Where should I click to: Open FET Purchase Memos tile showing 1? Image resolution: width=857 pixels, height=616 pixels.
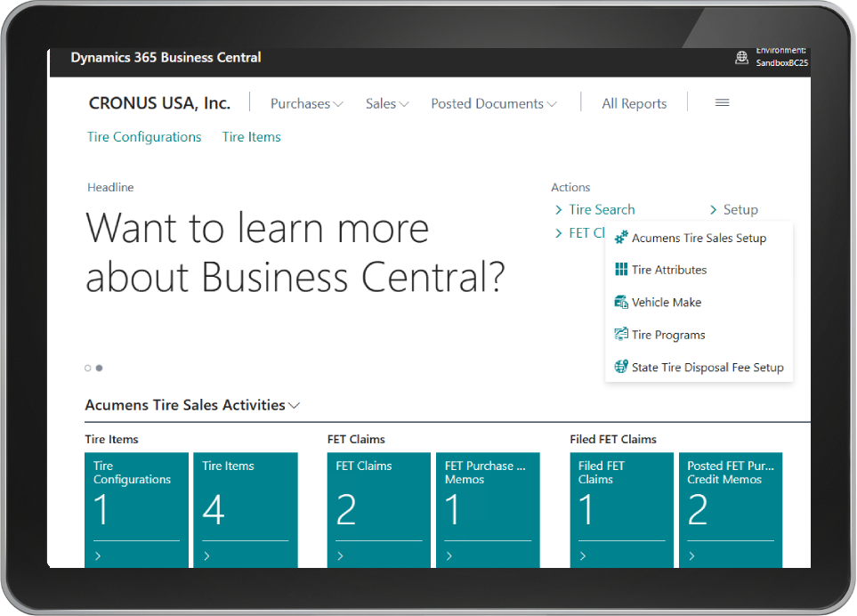point(488,509)
